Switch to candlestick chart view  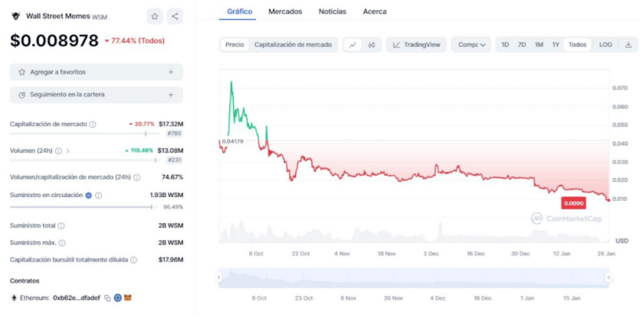[x=372, y=45]
